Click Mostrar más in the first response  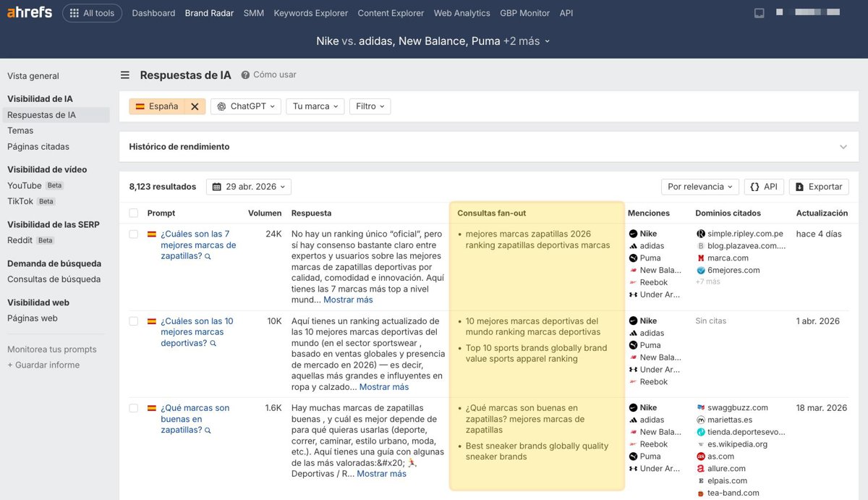[x=348, y=300]
